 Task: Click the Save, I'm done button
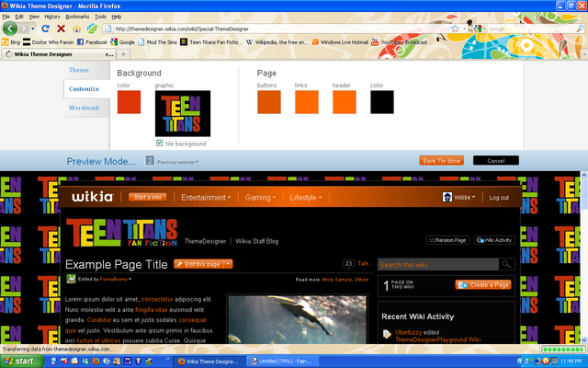[x=441, y=161]
